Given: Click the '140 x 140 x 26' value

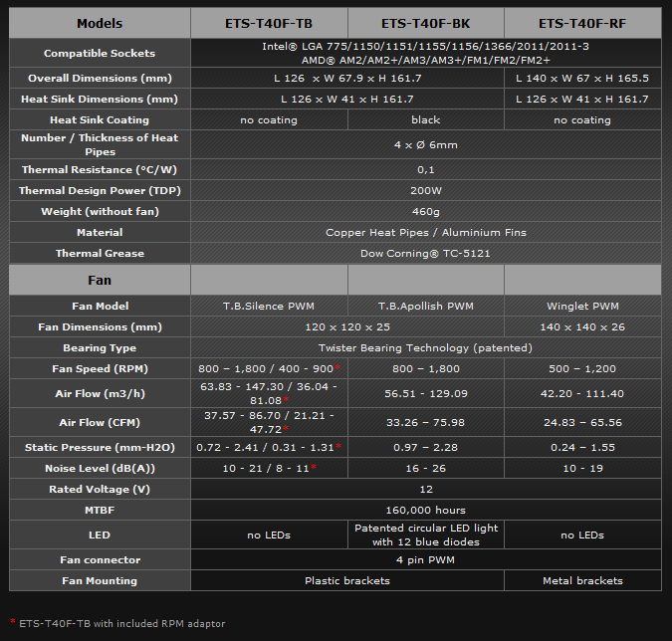Looking at the screenshot, I should click(x=582, y=326).
